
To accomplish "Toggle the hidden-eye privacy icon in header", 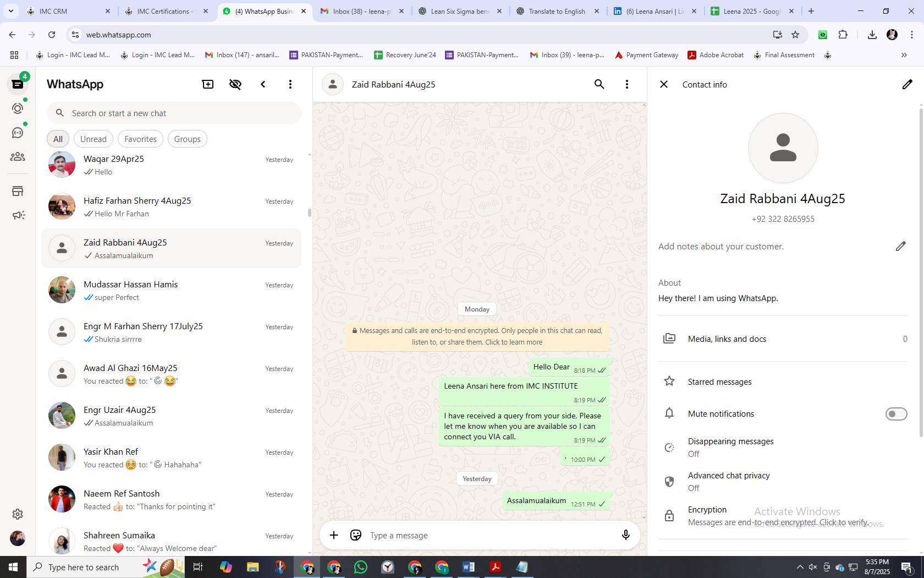I will click(235, 84).
